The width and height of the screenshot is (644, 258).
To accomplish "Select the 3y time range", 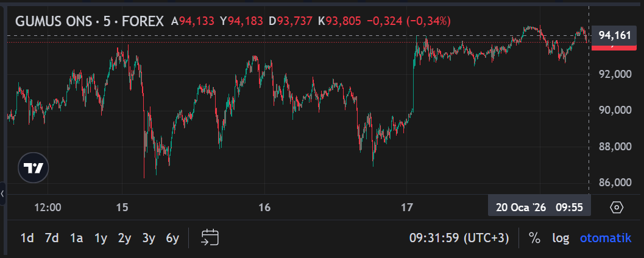I will click(x=149, y=238).
